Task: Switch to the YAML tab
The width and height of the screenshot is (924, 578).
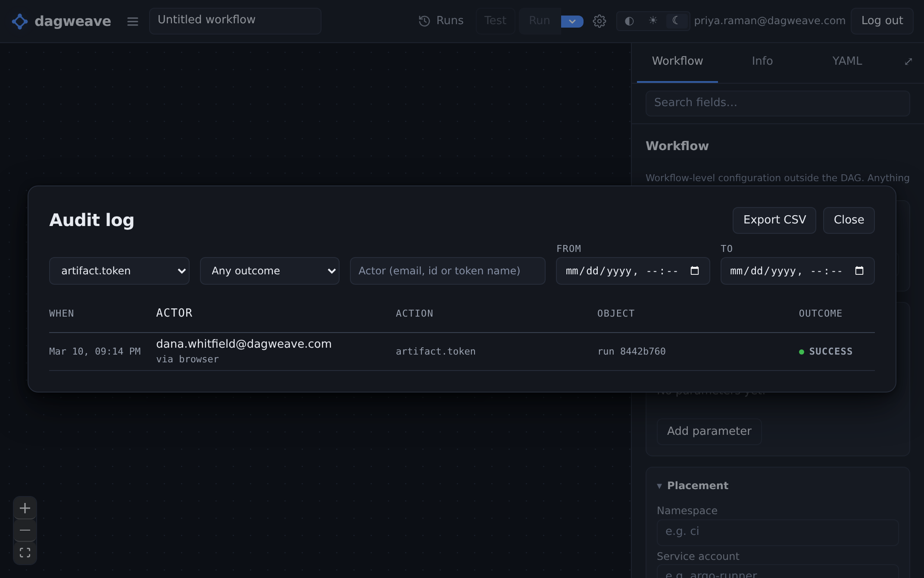Action: (847, 61)
